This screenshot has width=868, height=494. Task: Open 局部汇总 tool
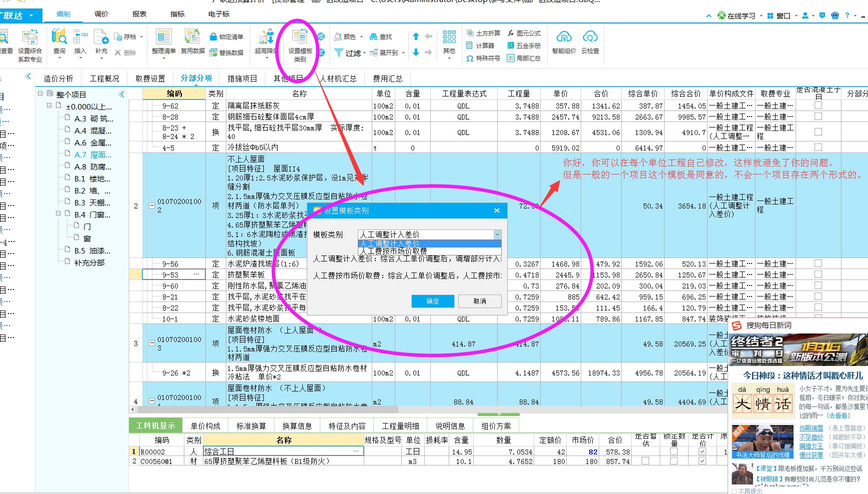(x=524, y=58)
